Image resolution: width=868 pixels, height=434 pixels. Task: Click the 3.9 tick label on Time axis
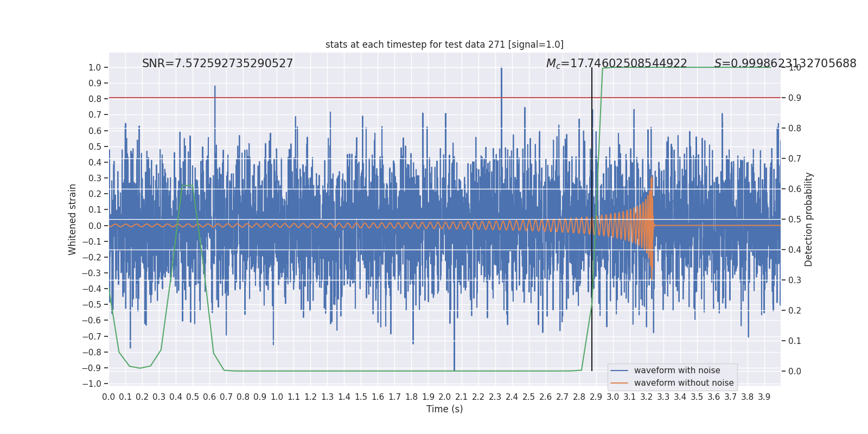click(x=764, y=397)
